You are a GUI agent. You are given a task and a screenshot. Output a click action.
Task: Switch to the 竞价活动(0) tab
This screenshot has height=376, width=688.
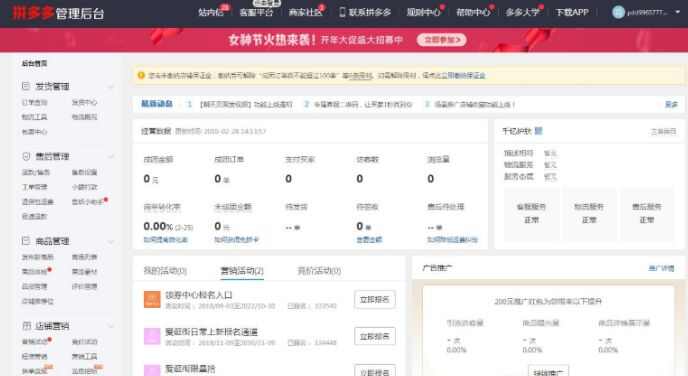tap(319, 271)
